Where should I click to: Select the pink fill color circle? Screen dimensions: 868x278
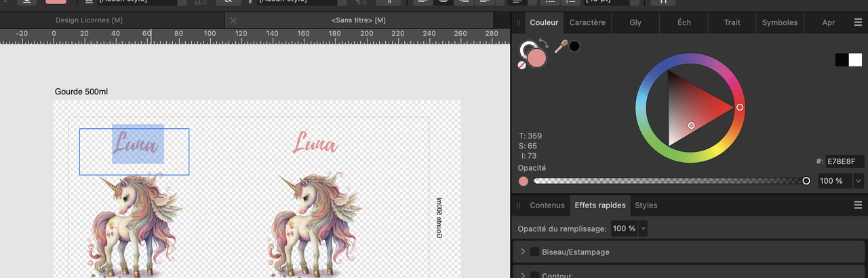click(x=537, y=58)
